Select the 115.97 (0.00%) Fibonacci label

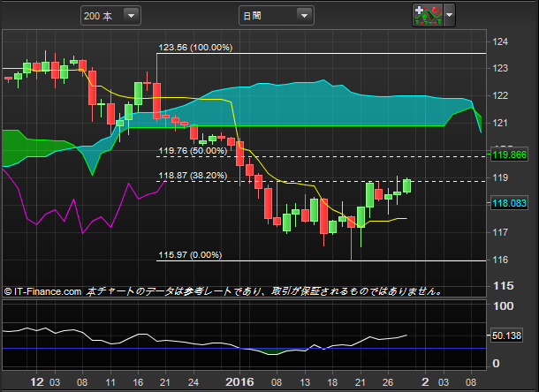[190, 255]
